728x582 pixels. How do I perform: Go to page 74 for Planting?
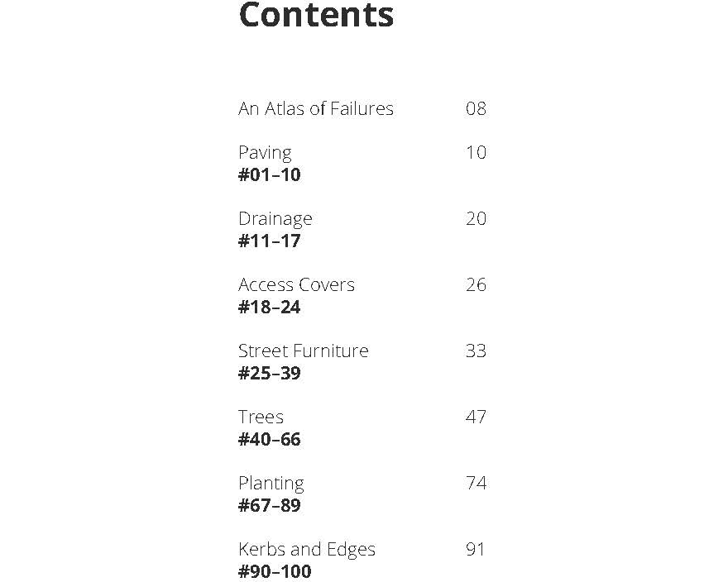(x=476, y=483)
